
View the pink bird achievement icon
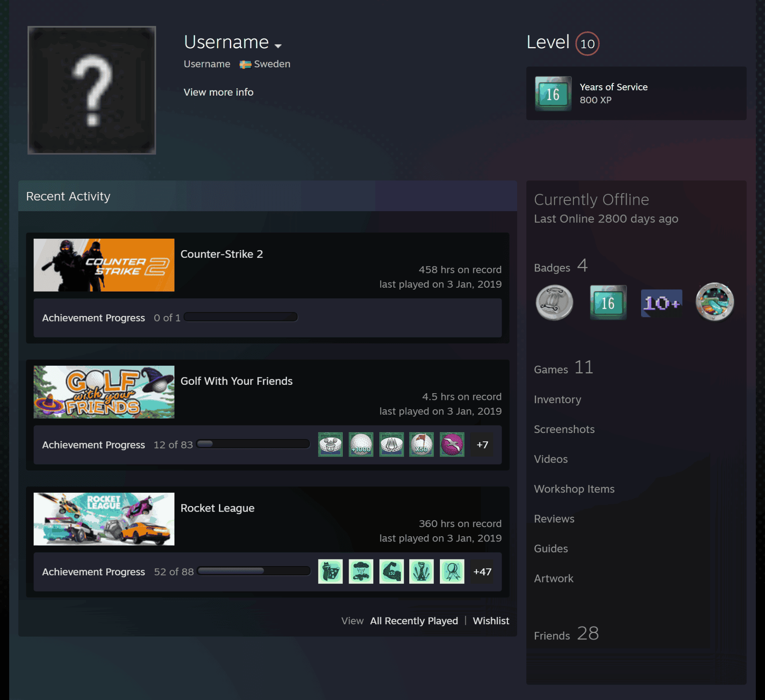tap(452, 445)
